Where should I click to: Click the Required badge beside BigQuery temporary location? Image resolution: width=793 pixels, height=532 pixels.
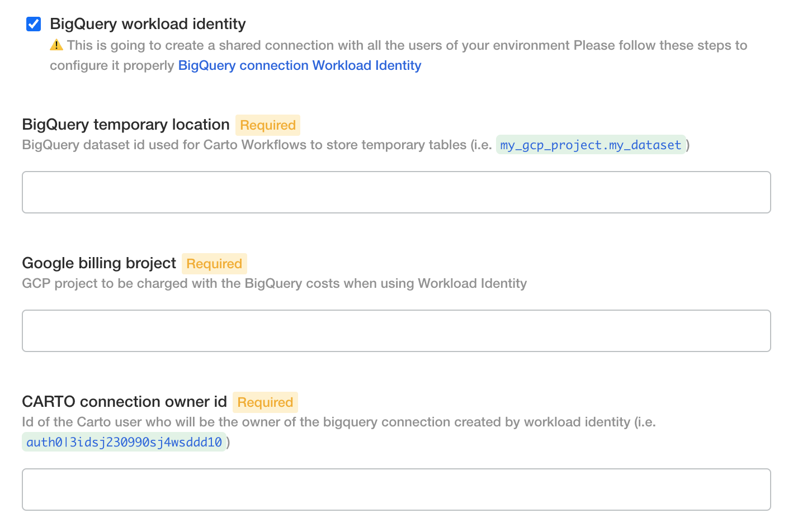pyautogui.click(x=267, y=125)
